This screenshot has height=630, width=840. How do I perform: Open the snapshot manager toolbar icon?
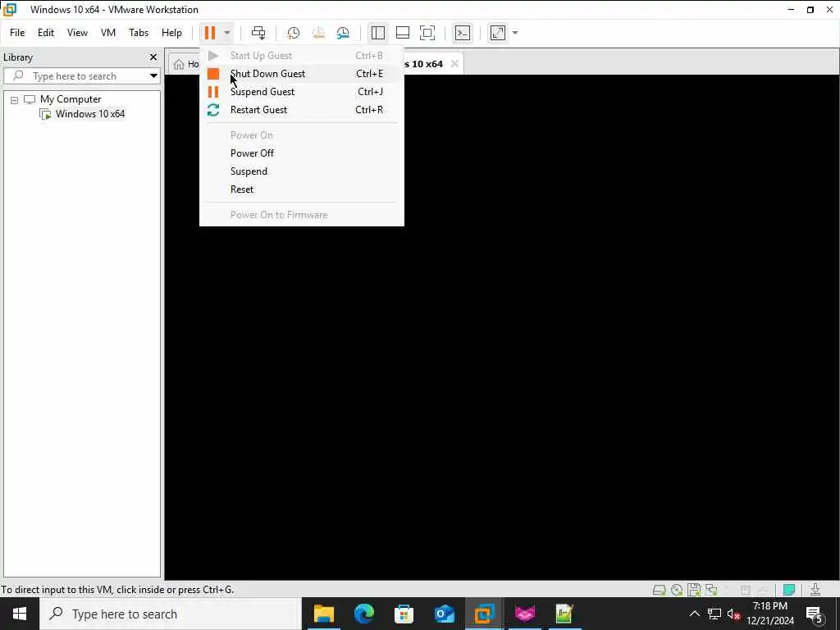(343, 33)
